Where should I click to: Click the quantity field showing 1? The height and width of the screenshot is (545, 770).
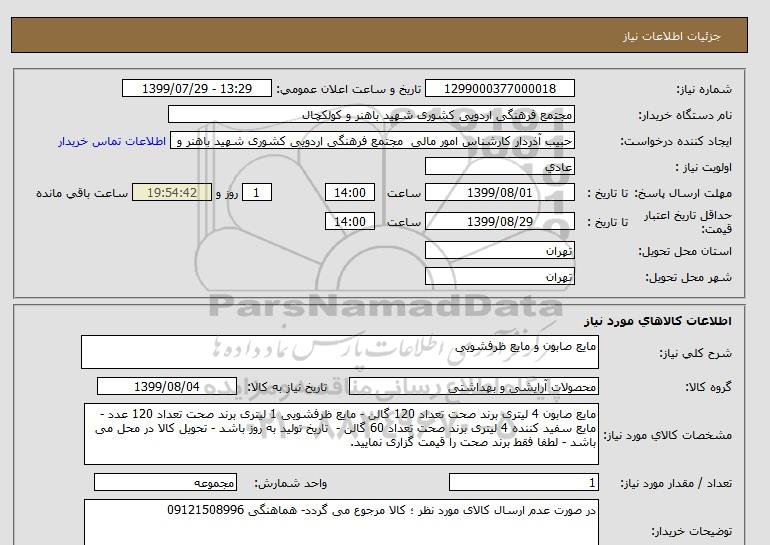(x=524, y=482)
